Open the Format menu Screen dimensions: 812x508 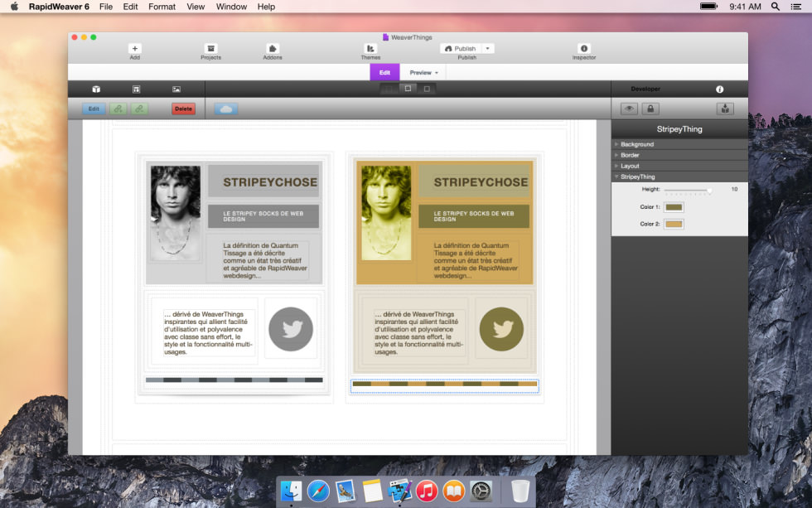point(162,7)
